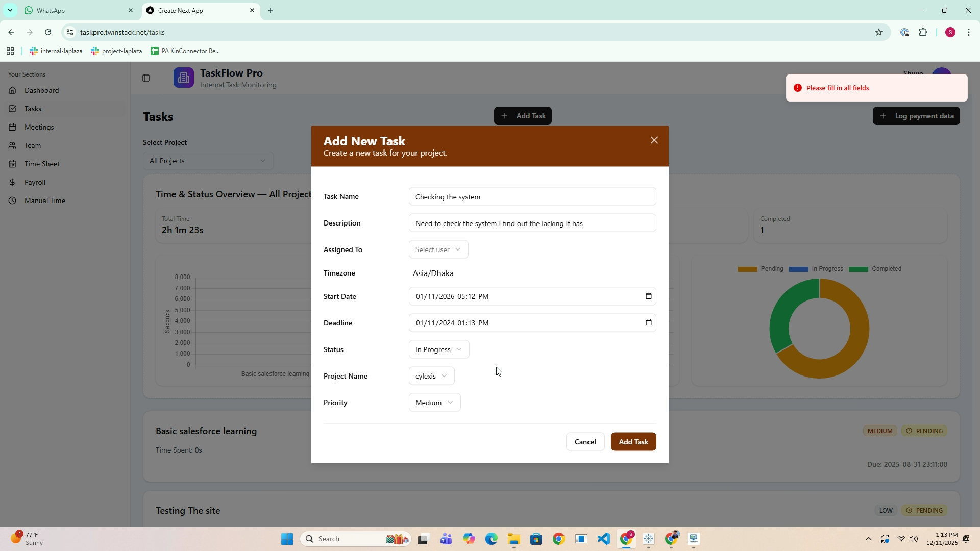Close the Add New Task dialog
Viewport: 980px width, 551px height.
coord(654,140)
